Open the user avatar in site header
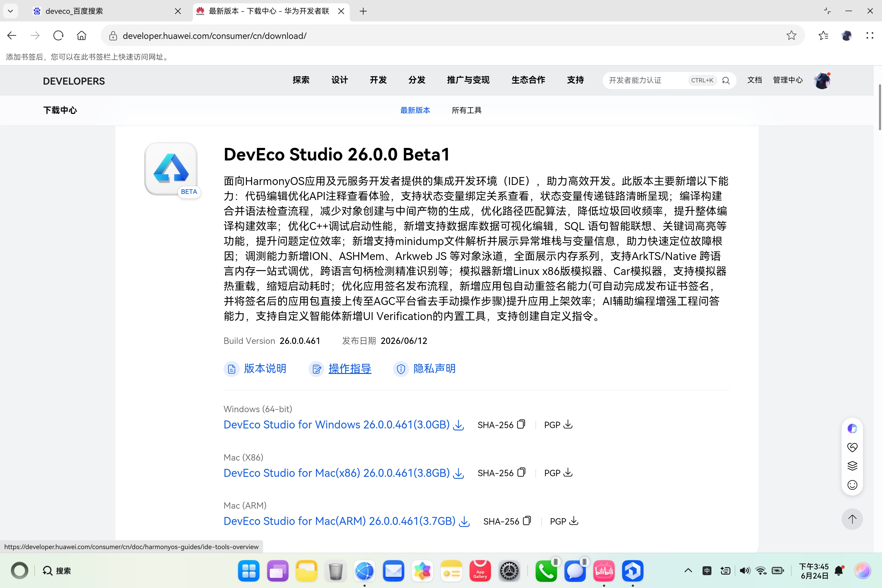 (822, 80)
